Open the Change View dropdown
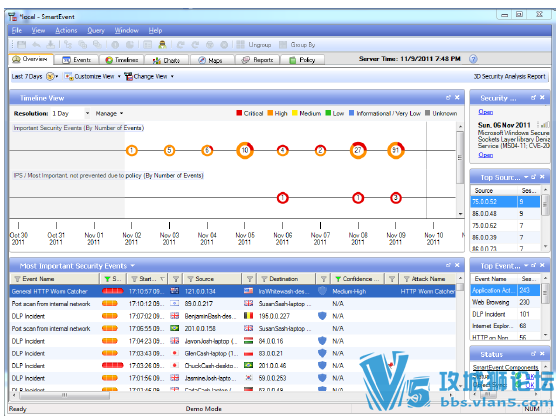 pos(149,77)
